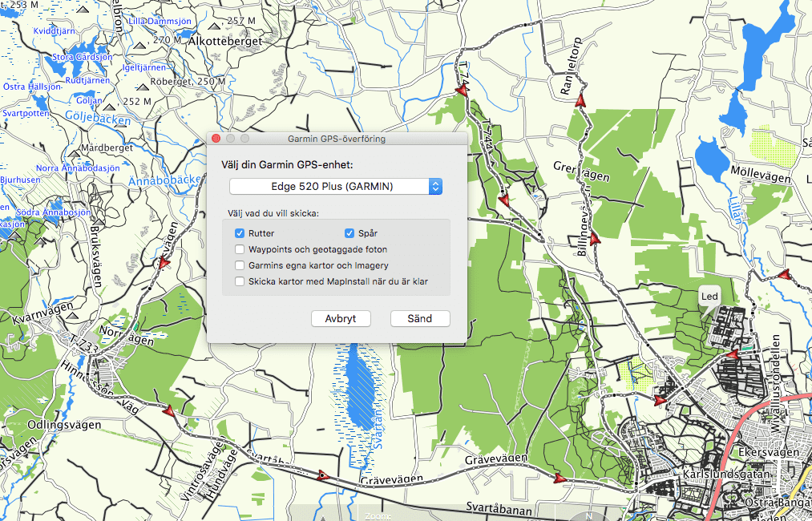Tick Garmins egna kartor och Imagery
The height and width of the screenshot is (521, 812).
(239, 265)
